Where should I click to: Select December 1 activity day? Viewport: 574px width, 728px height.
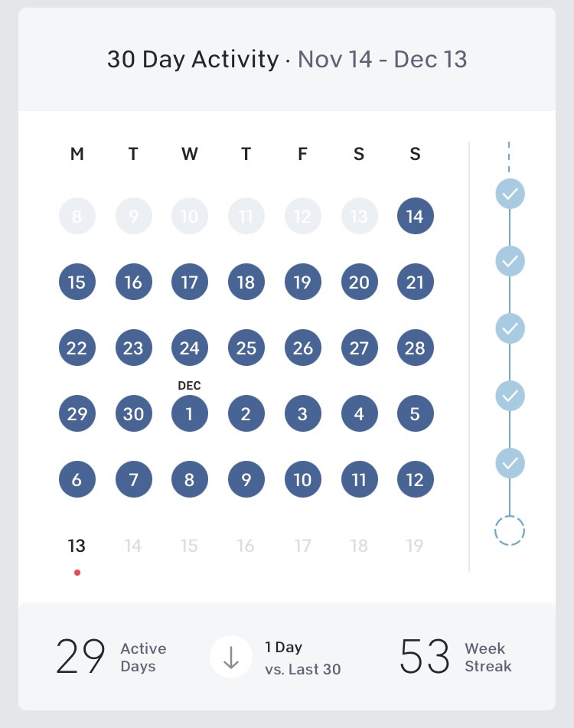tap(189, 414)
